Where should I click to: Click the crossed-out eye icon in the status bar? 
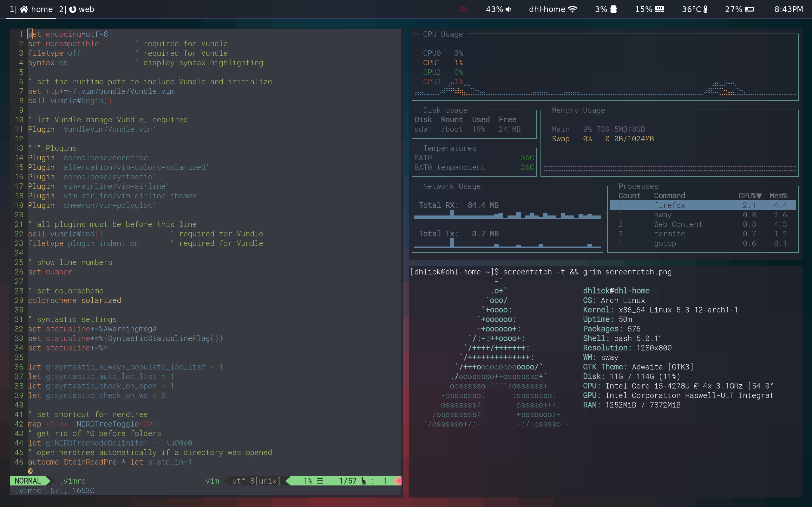pyautogui.click(x=463, y=10)
